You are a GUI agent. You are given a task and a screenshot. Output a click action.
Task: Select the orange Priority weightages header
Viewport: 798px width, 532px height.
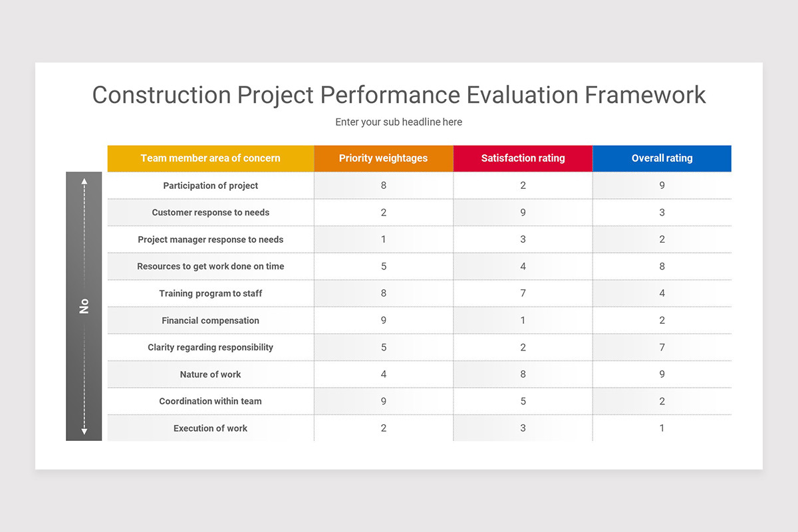(x=383, y=158)
